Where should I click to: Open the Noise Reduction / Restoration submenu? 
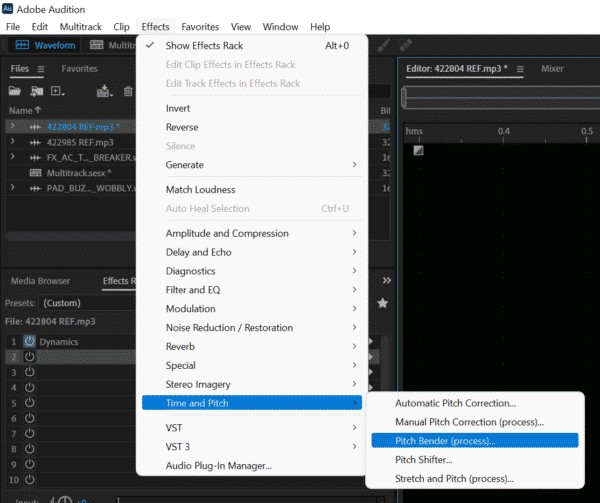[x=252, y=327]
